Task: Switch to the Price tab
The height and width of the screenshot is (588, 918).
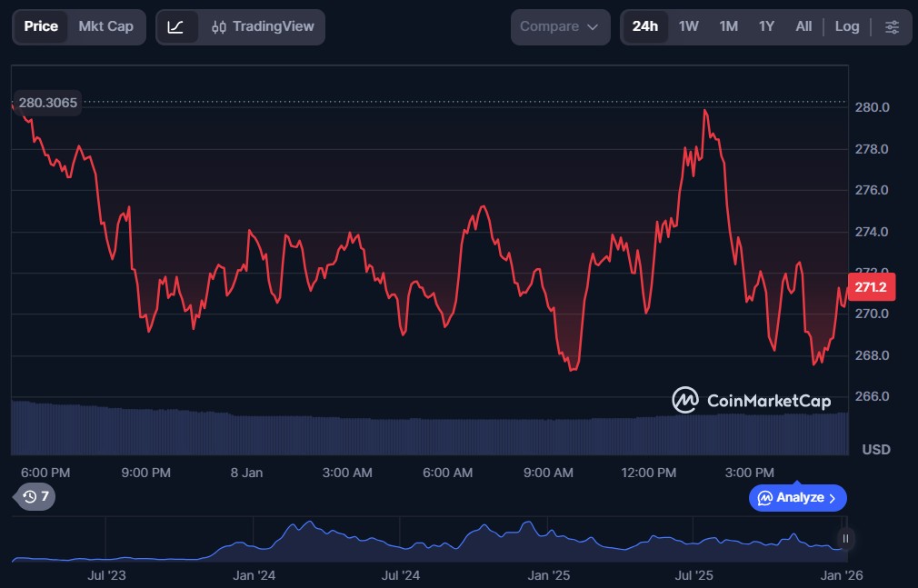Action: click(x=41, y=26)
